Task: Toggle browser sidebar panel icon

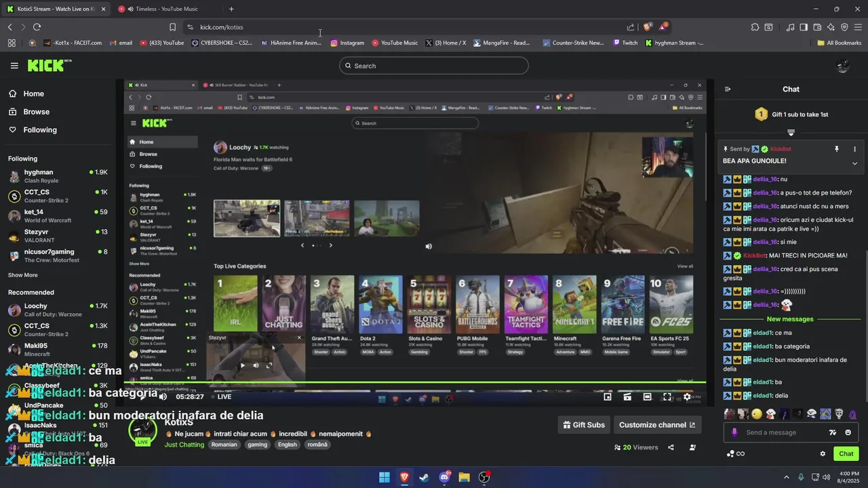Action: (804, 27)
